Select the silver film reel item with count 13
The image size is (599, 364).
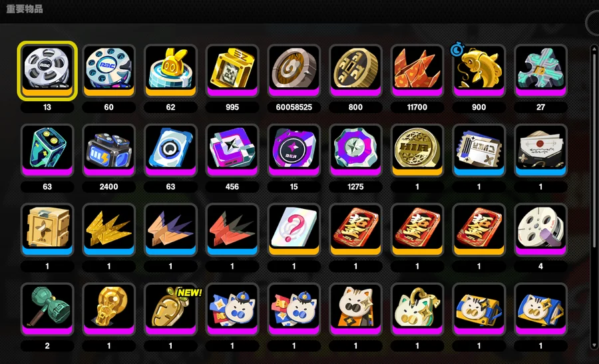(47, 71)
